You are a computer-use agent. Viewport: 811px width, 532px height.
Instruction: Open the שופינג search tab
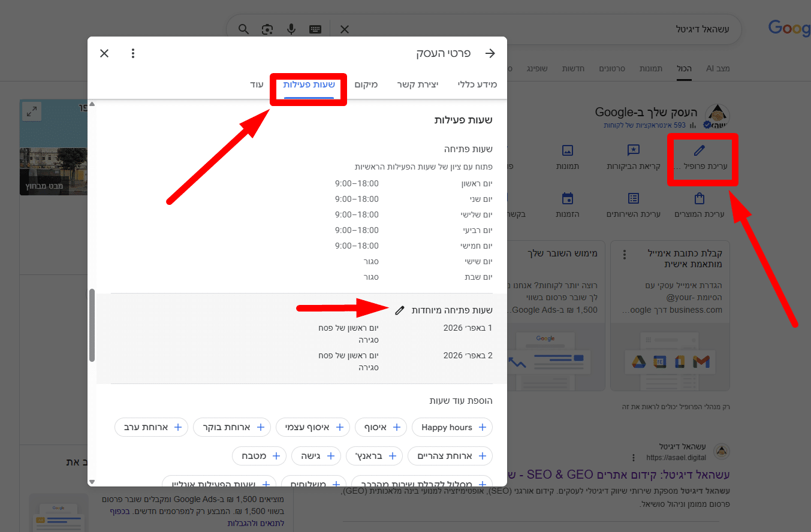537,68
